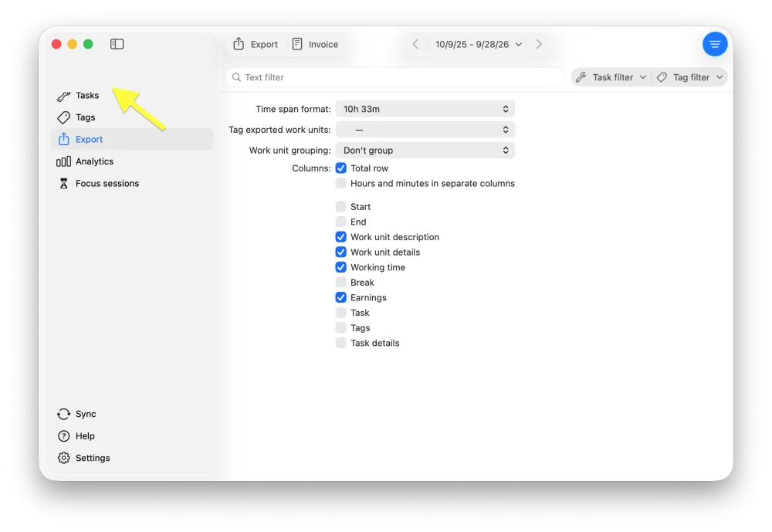Click the Invoice button label in toolbar

(323, 44)
